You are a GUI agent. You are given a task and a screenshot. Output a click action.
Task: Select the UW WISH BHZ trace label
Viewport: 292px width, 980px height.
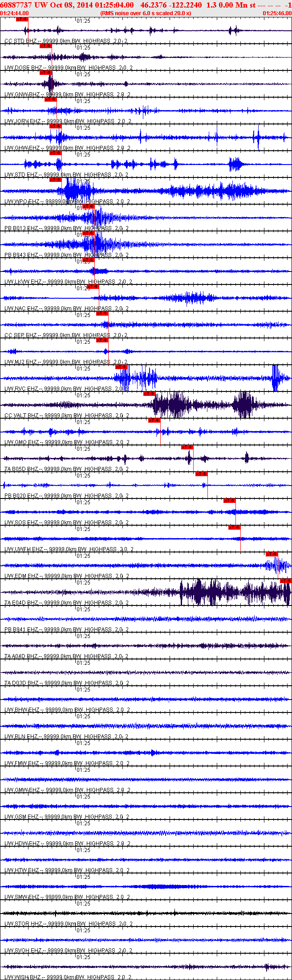(x=68, y=977)
